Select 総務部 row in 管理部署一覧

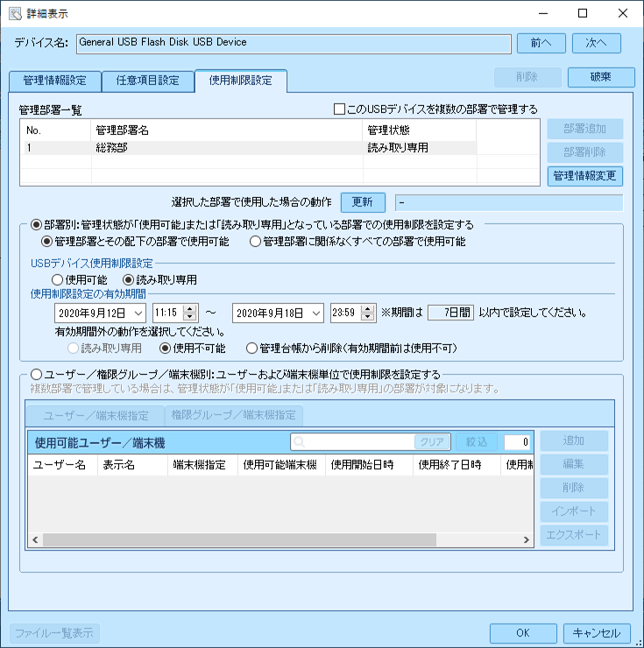(x=251, y=148)
